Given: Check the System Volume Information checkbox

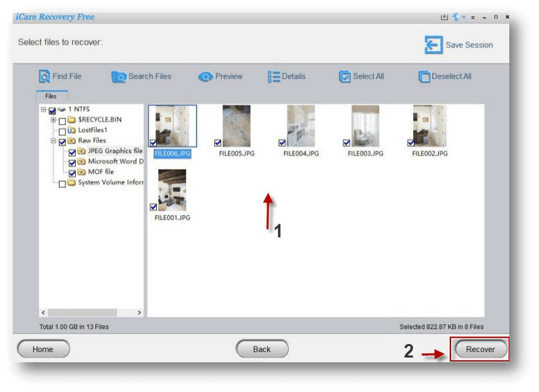Looking at the screenshot, I should tap(62, 184).
